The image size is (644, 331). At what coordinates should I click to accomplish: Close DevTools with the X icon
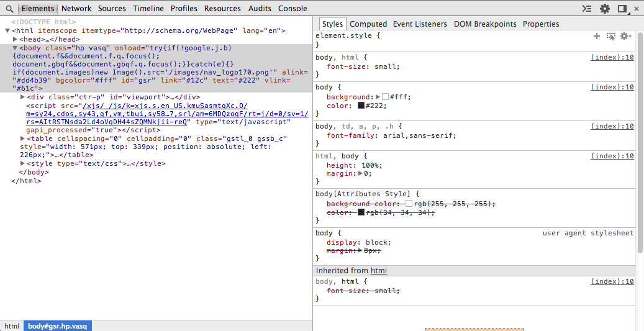pos(637,8)
